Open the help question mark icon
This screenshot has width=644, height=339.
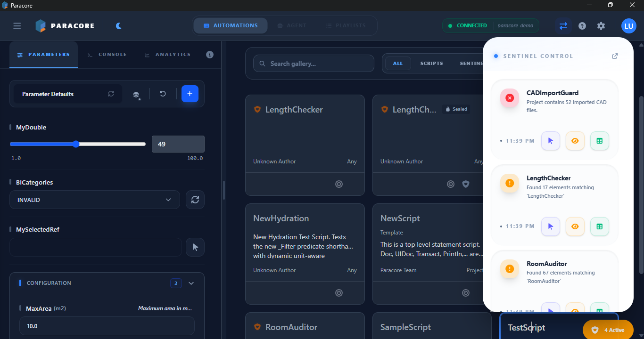coord(582,26)
